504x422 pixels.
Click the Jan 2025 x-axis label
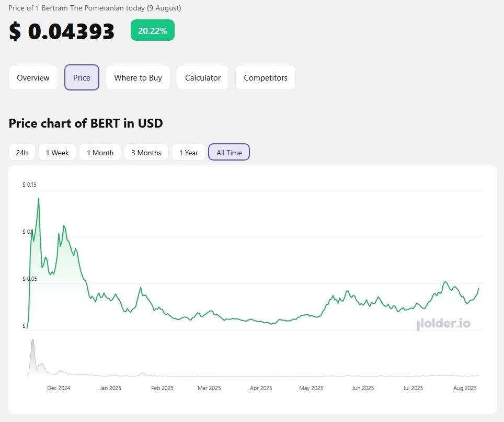(x=110, y=388)
